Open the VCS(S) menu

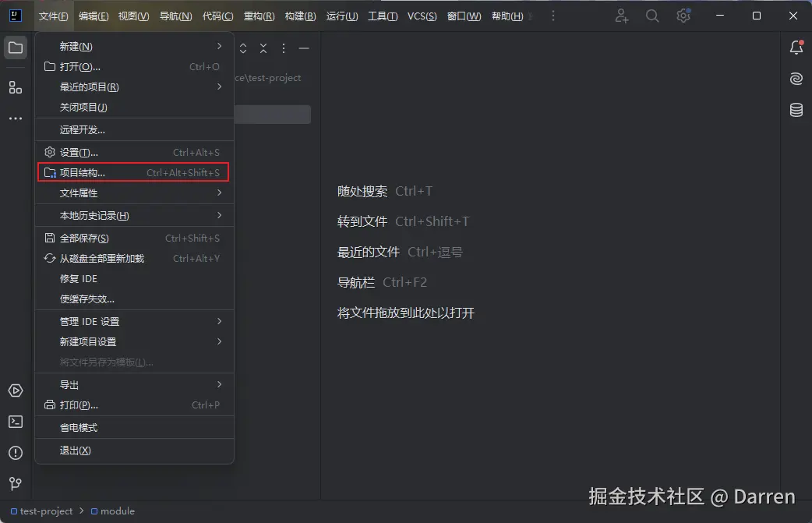point(422,16)
